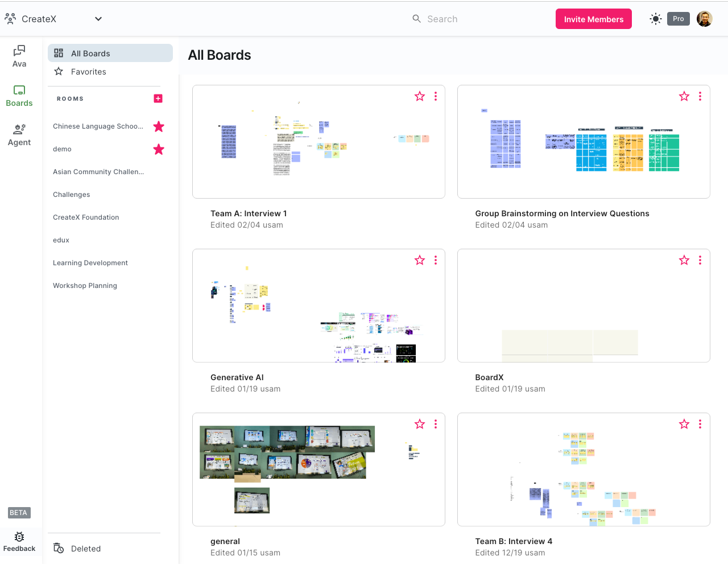Toggle favorite star on Generative AI board
This screenshot has height=564, width=728.
(x=420, y=260)
